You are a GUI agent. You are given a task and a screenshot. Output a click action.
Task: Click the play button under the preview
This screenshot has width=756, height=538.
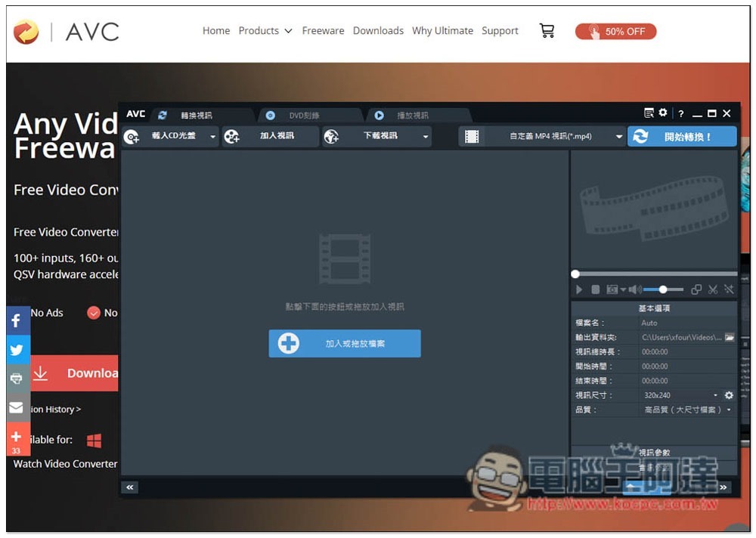click(579, 289)
